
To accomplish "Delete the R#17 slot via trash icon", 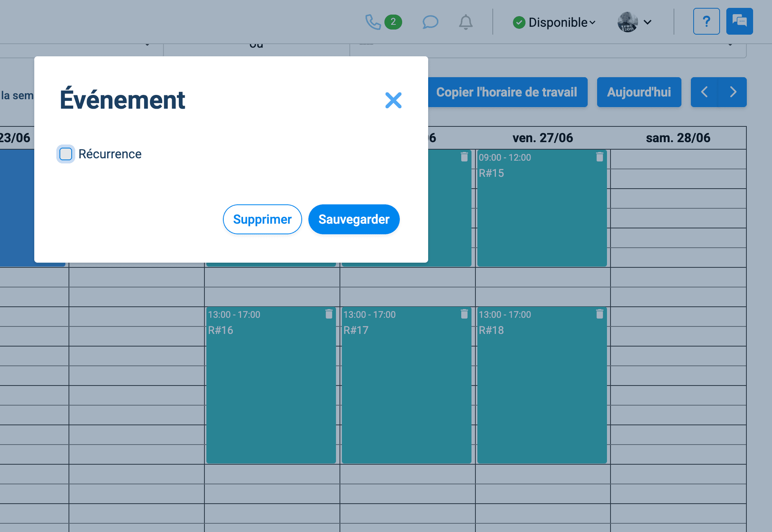I will 464,314.
